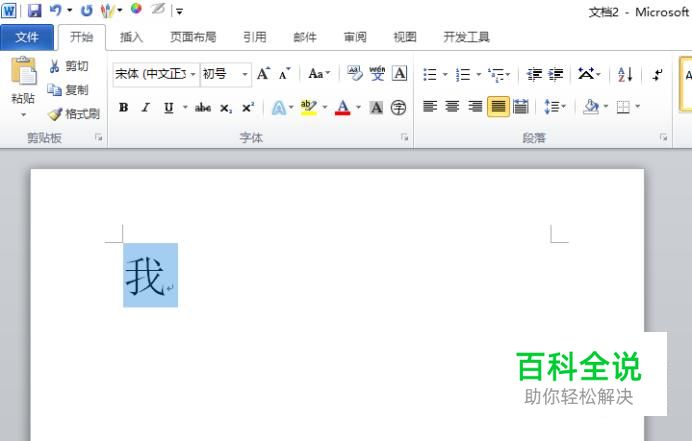
Task: Apply numbered list
Action: point(463,74)
